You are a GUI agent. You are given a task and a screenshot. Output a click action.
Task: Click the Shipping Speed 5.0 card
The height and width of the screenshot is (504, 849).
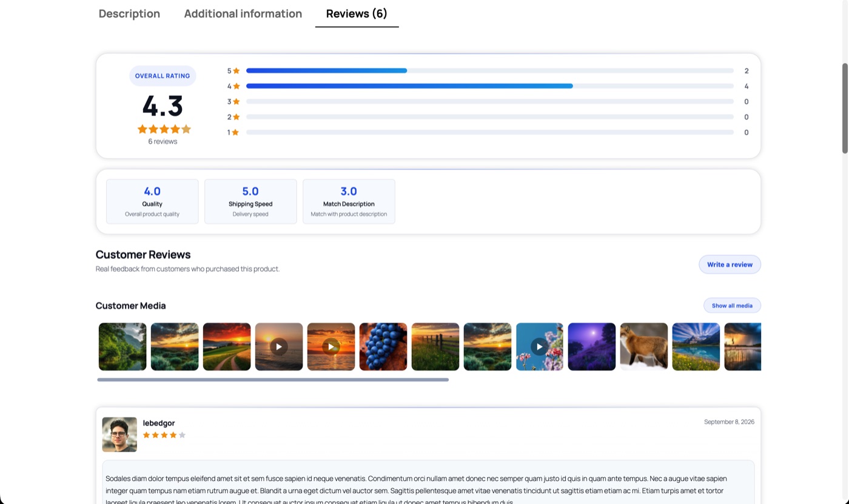250,201
